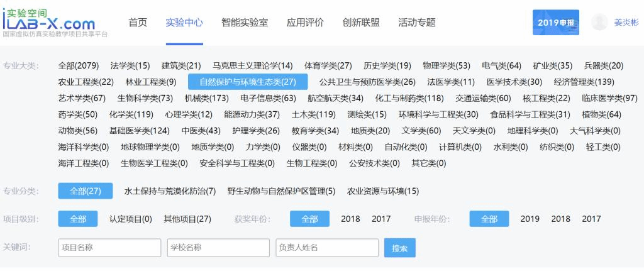
Task: Open the 首页 navigation tab
Action: coord(138,23)
